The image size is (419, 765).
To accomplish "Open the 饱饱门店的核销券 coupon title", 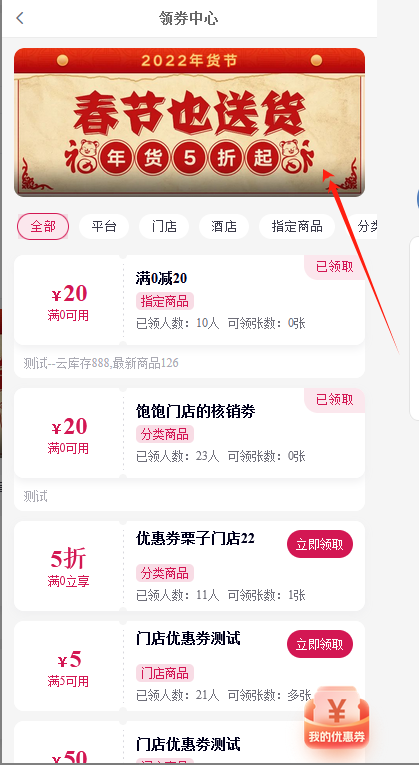I will pyautogui.click(x=196, y=412).
